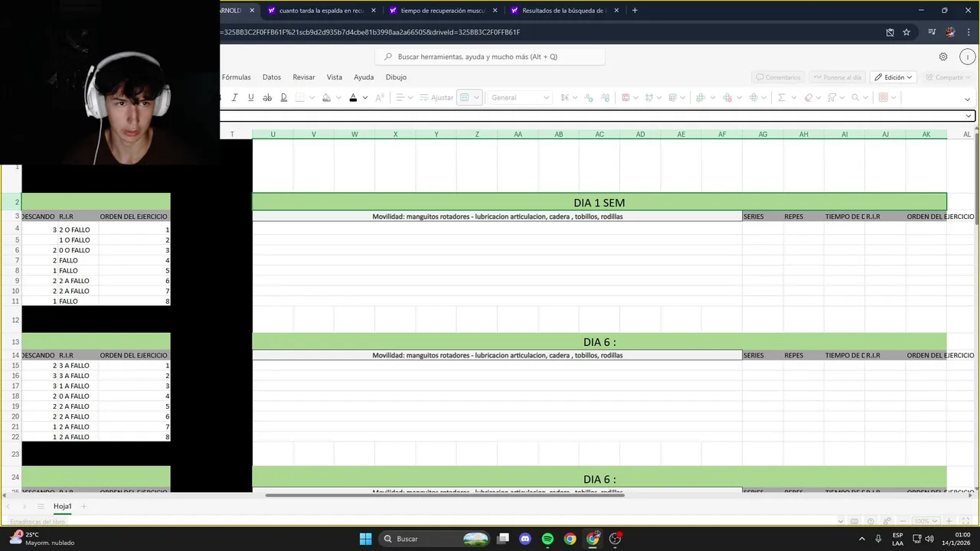Open the Vista ribbon tab
The image size is (980, 551).
click(x=335, y=77)
